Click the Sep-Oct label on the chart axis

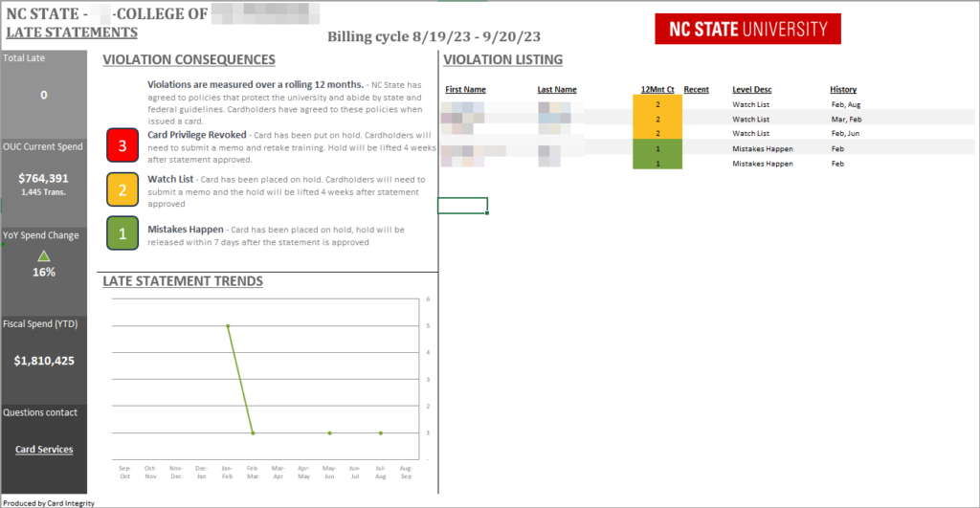[x=125, y=472]
